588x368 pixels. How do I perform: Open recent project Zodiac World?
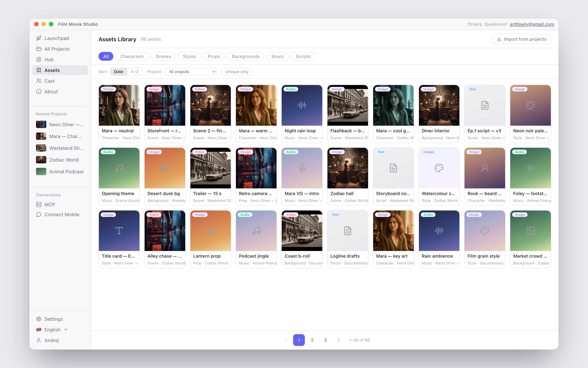(x=60, y=160)
